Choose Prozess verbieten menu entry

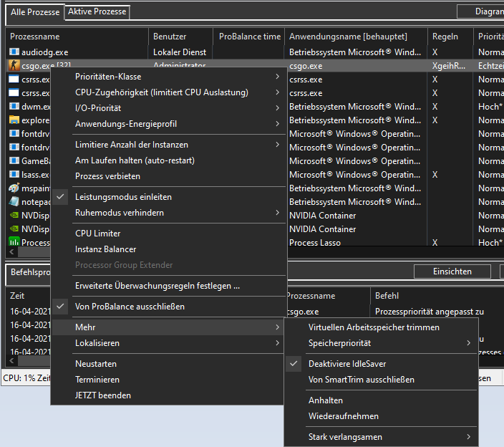[x=169, y=176]
